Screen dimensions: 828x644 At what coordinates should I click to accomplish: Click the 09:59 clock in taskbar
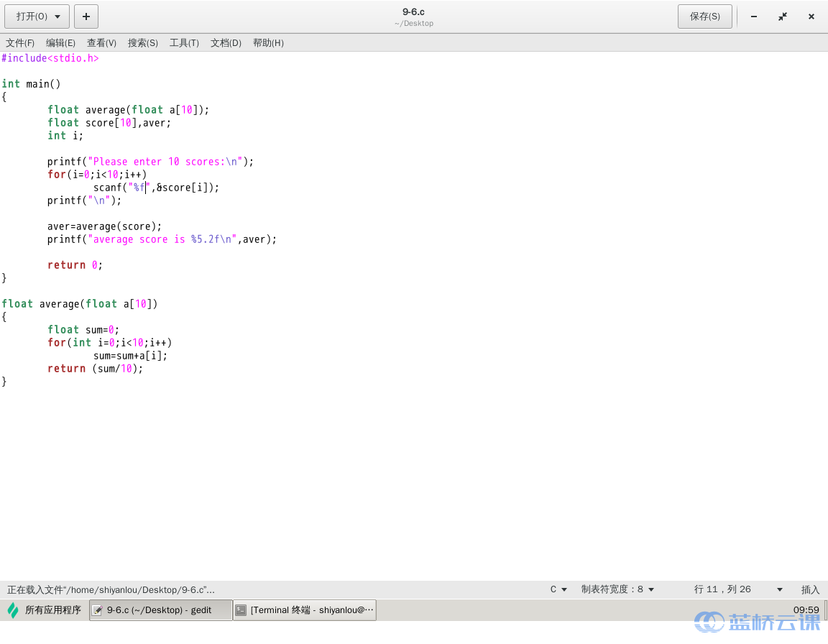(x=806, y=609)
